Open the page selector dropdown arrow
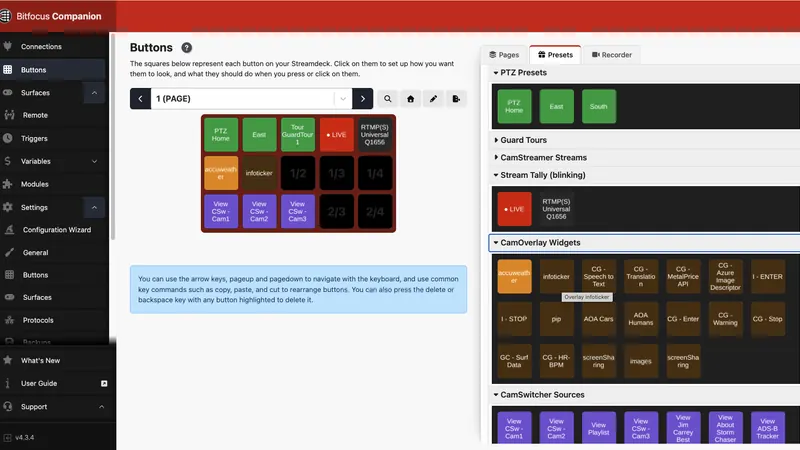The height and width of the screenshot is (450, 800). click(343, 99)
